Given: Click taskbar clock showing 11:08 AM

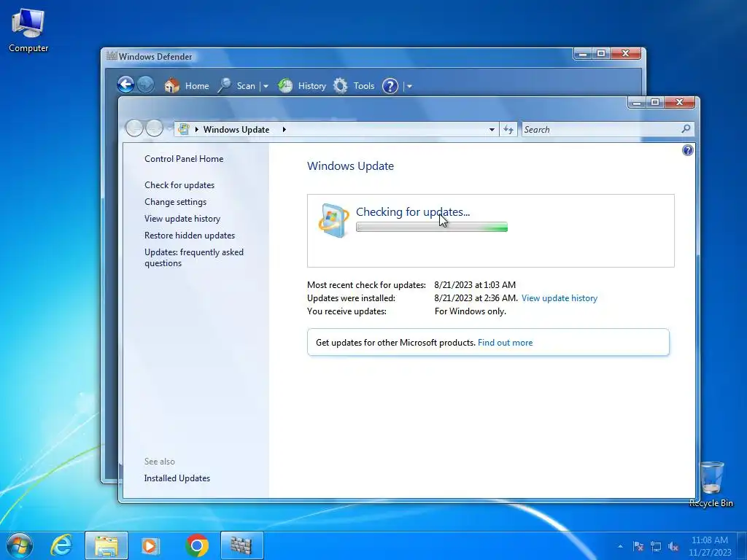Looking at the screenshot, I should tap(709, 546).
